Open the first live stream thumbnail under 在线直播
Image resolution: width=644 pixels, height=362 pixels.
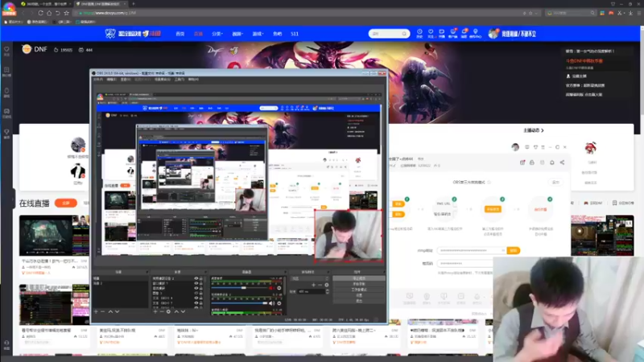[x=54, y=236]
